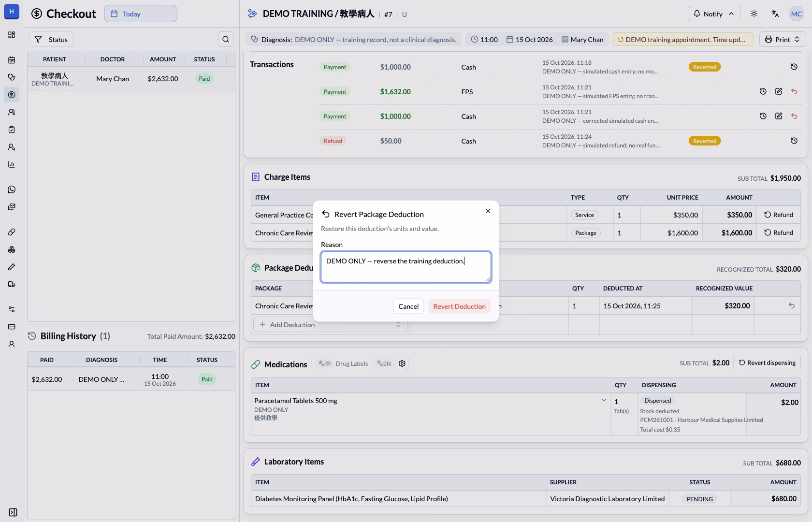
Task: Toggle EN drug labels
Action: pyautogui.click(x=384, y=363)
